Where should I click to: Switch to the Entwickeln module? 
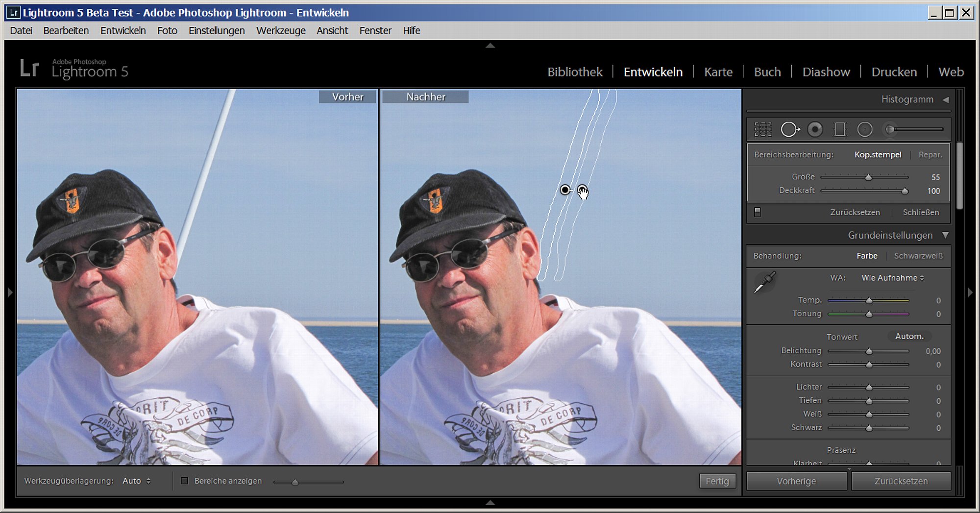click(x=653, y=72)
